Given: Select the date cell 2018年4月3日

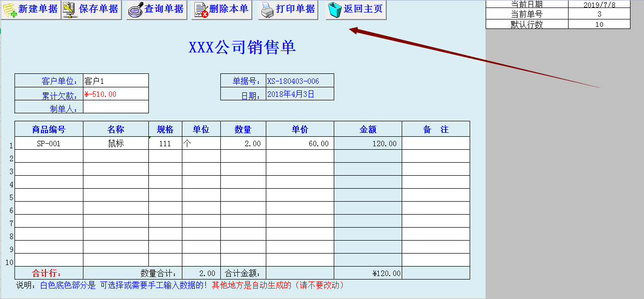Looking at the screenshot, I should coord(300,94).
